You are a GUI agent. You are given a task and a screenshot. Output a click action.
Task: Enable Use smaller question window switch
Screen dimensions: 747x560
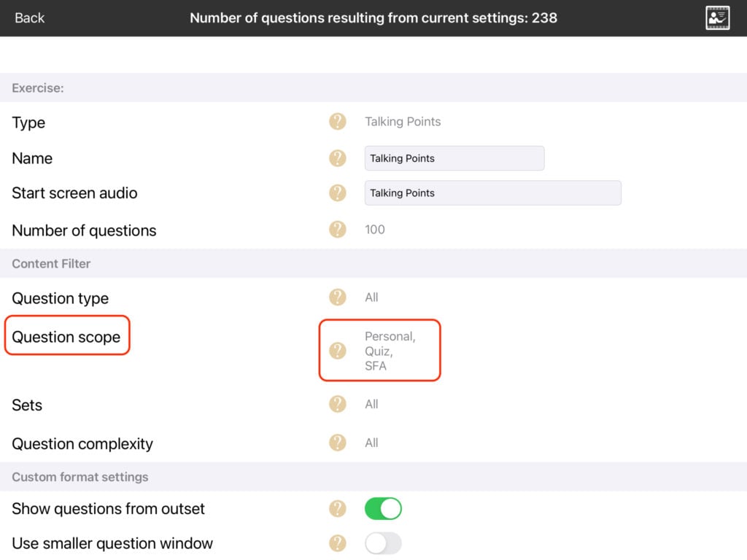coord(383,543)
